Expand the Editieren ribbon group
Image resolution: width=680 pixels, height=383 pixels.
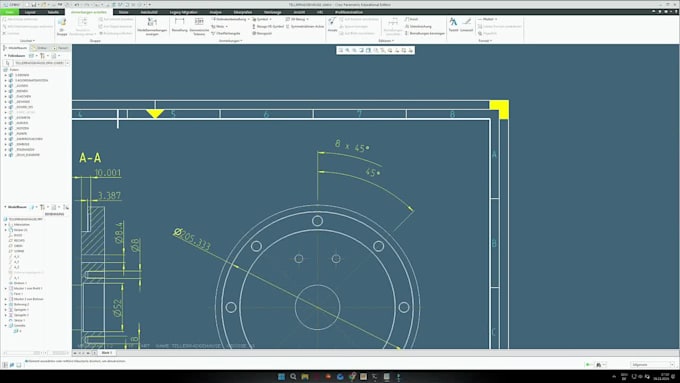tap(386, 41)
